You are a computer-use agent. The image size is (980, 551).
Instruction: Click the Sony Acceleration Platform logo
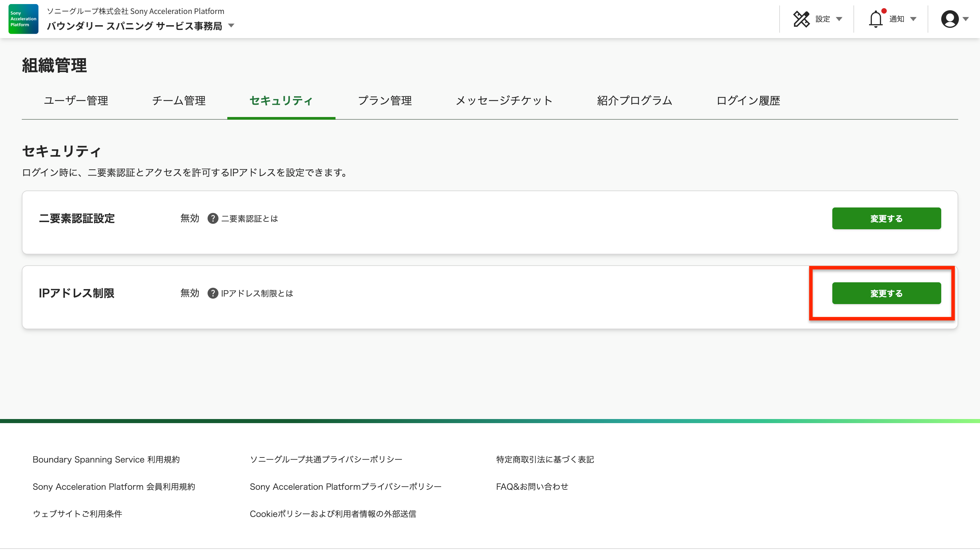[x=23, y=19]
